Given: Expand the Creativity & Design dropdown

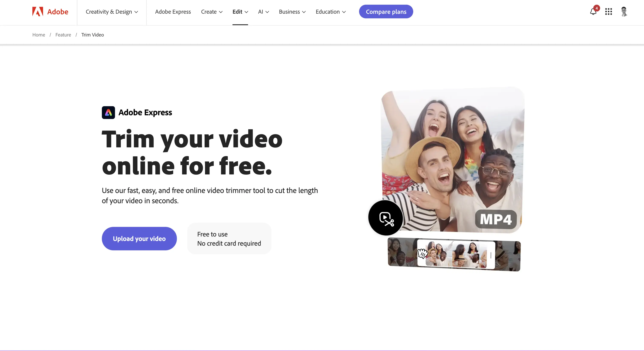Looking at the screenshot, I should point(112,12).
